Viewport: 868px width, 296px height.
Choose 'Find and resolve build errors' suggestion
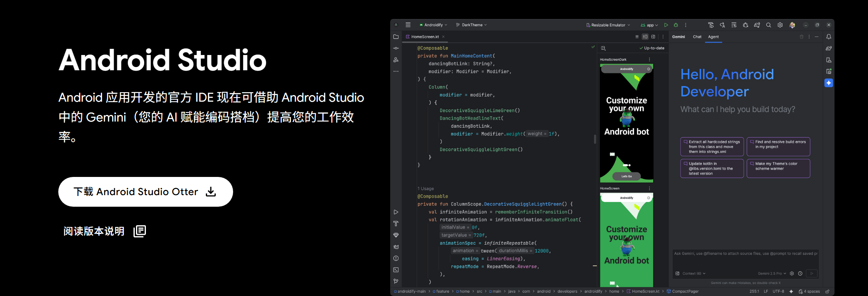778,147
